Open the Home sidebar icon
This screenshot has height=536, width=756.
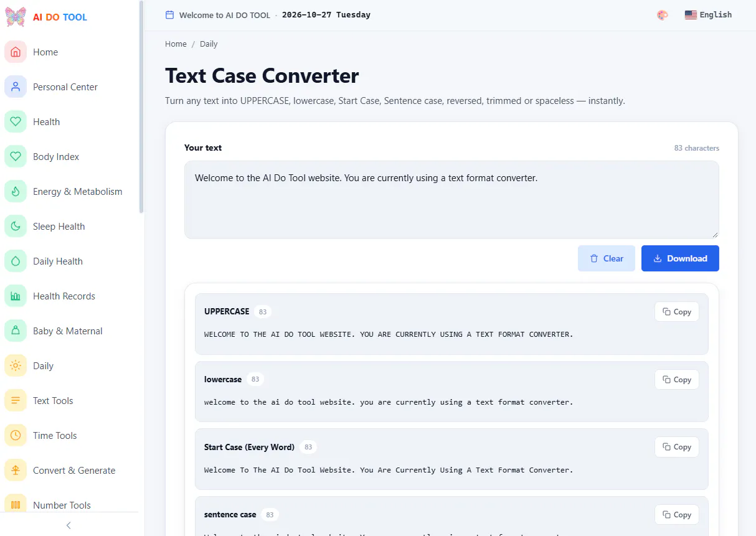pos(16,52)
